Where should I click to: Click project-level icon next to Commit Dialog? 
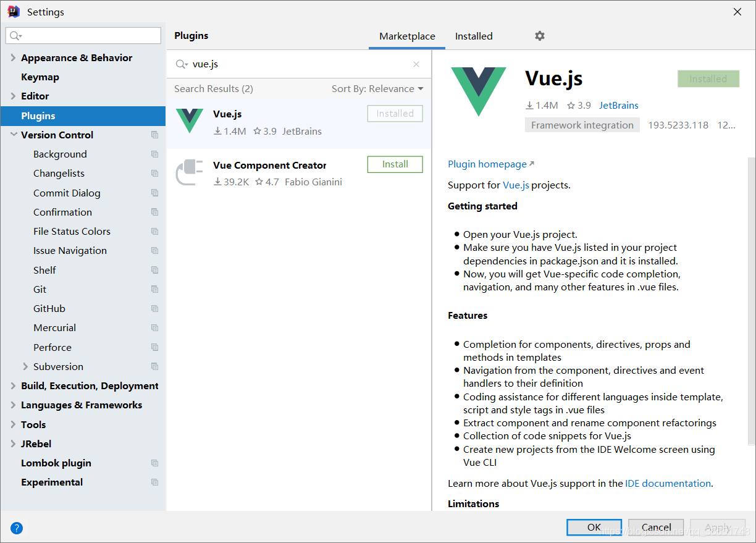click(x=154, y=193)
